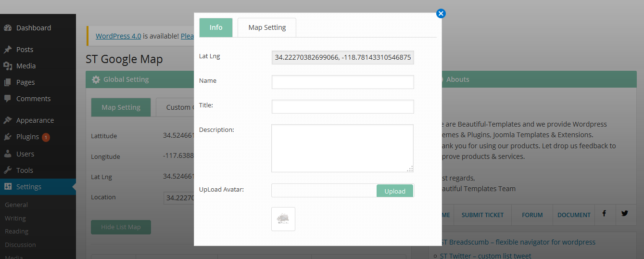Close the modal with blue X icon

pos(441,13)
